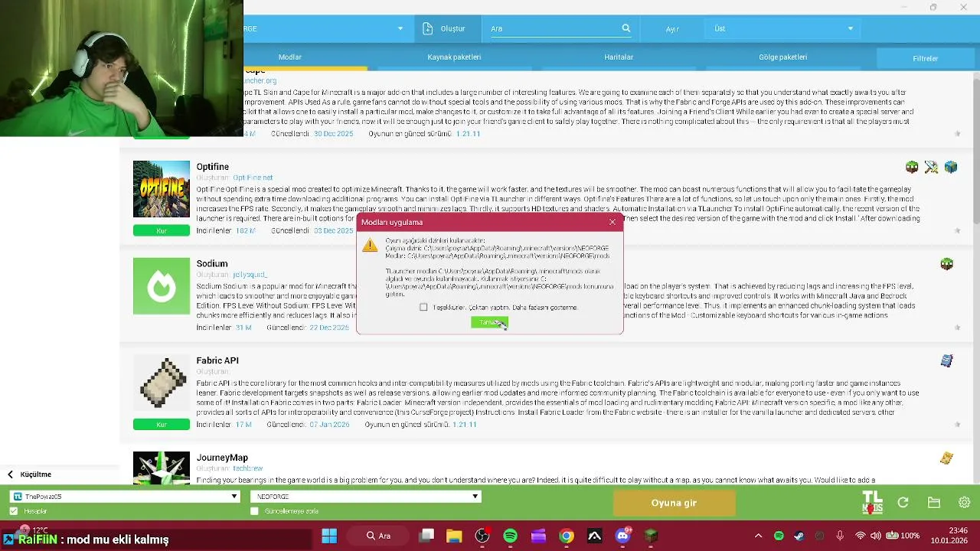980x551 pixels.
Task: Install Fabric API with its Kur button
Action: (162, 424)
